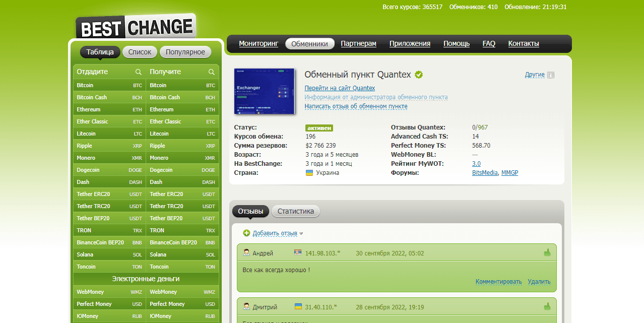Viewport: 644px width, 323px height.
Task: Open Мониторинг in the top menu
Action: click(x=258, y=43)
